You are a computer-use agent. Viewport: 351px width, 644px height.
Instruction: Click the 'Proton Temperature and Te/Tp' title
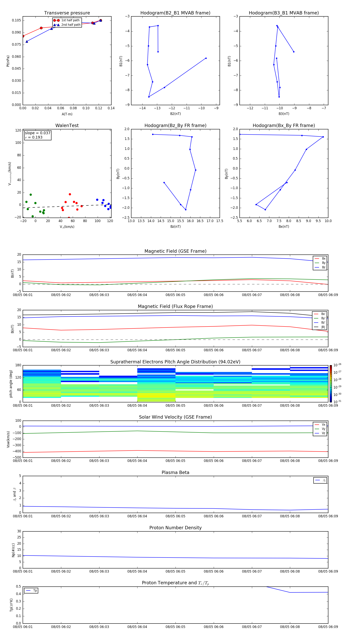coord(175,583)
